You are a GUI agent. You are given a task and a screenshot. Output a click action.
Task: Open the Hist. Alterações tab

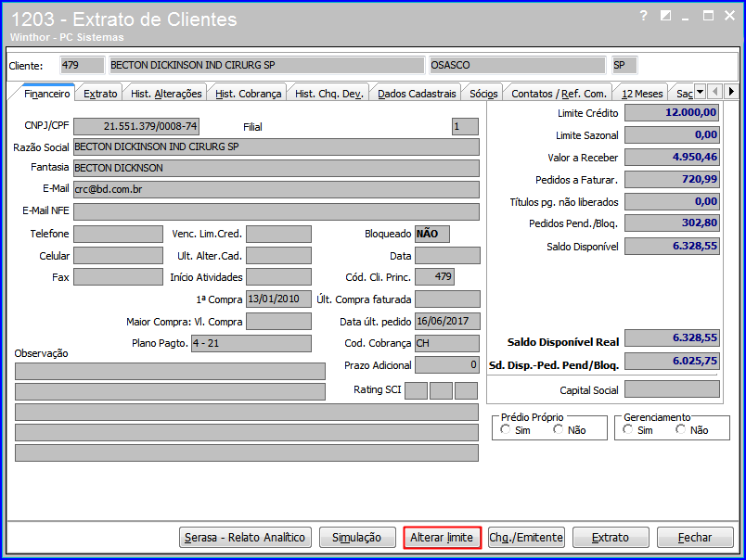click(x=166, y=94)
